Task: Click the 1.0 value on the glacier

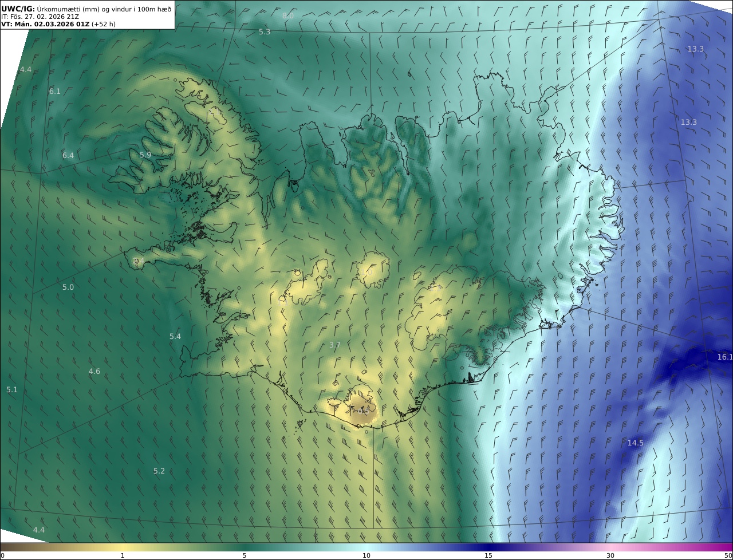Action: 366,272
